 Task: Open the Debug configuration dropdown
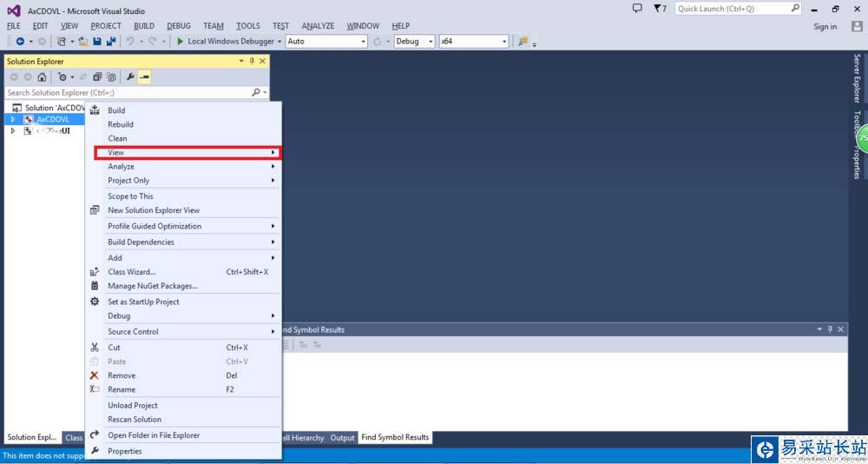tap(415, 41)
